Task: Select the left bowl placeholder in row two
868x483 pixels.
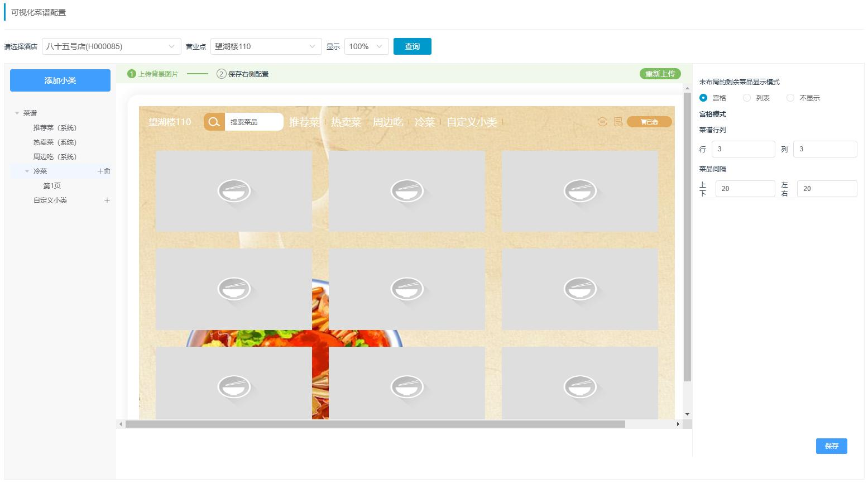Action: coord(234,289)
